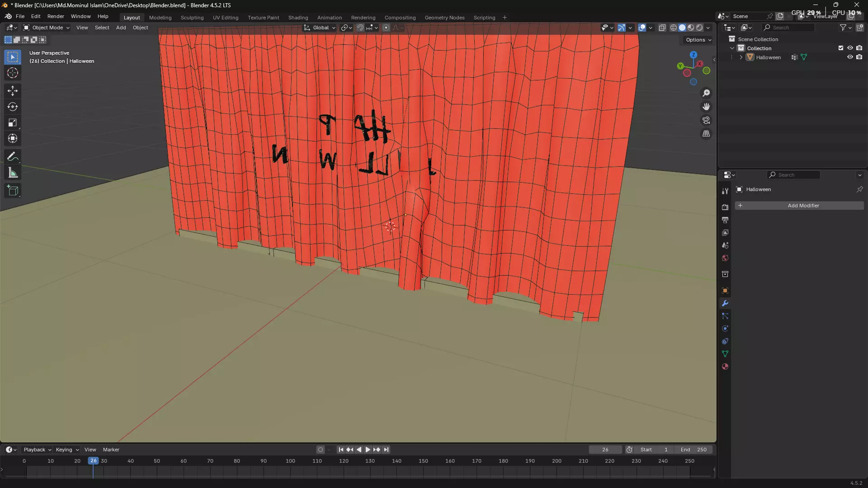Image resolution: width=868 pixels, height=488 pixels.
Task: Open the Physics properties tab
Action: [725, 328]
